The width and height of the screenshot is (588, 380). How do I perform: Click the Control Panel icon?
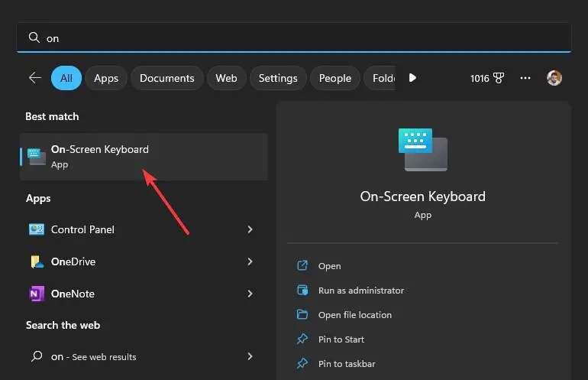tap(37, 229)
